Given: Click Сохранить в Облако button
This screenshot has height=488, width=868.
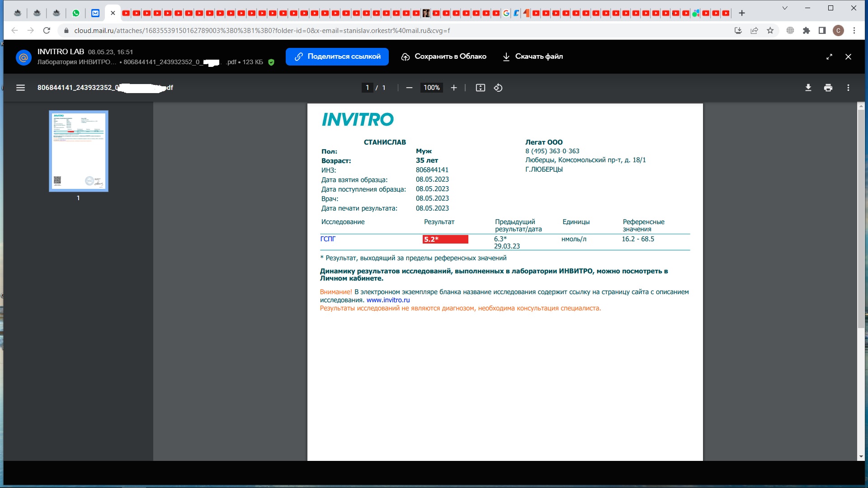Looking at the screenshot, I should [444, 56].
